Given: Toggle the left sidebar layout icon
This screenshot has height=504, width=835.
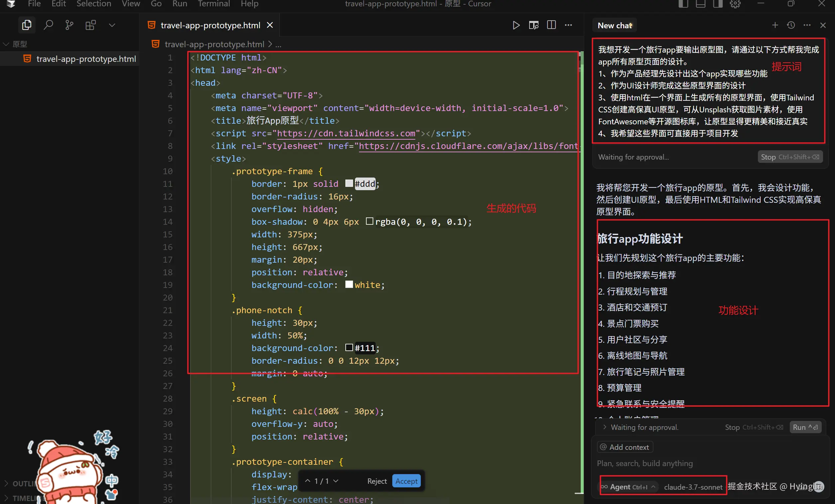Looking at the screenshot, I should (x=683, y=4).
